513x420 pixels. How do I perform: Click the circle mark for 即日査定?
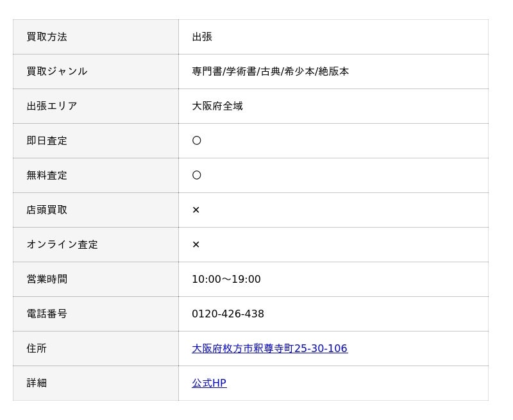(x=196, y=140)
